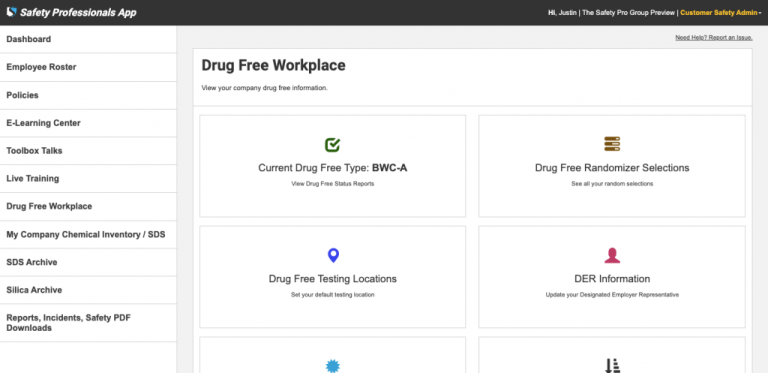Click the green checkmark Drug Free Type icon
768x373 pixels.
point(333,144)
